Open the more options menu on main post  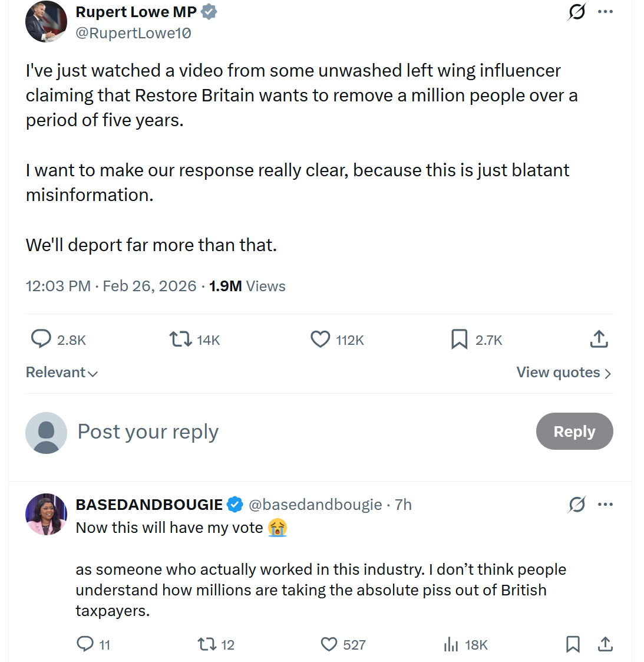[x=605, y=12]
